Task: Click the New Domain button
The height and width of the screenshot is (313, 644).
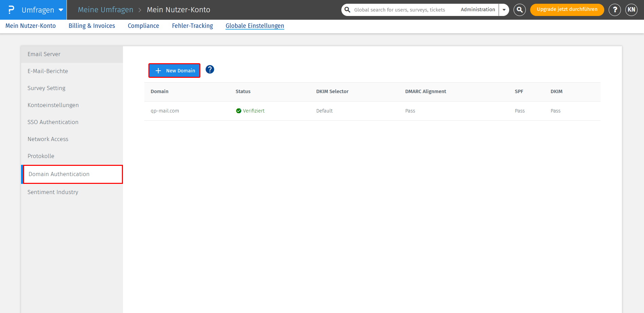Action: click(x=174, y=71)
